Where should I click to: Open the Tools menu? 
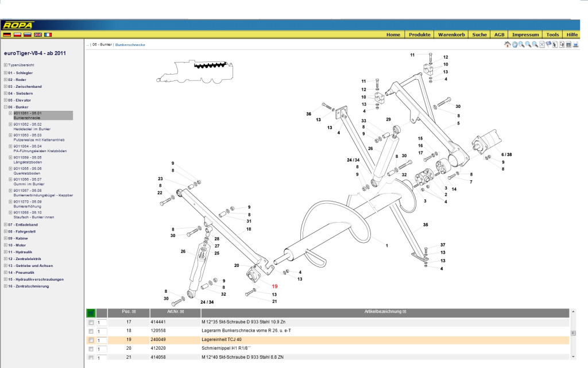(x=552, y=34)
